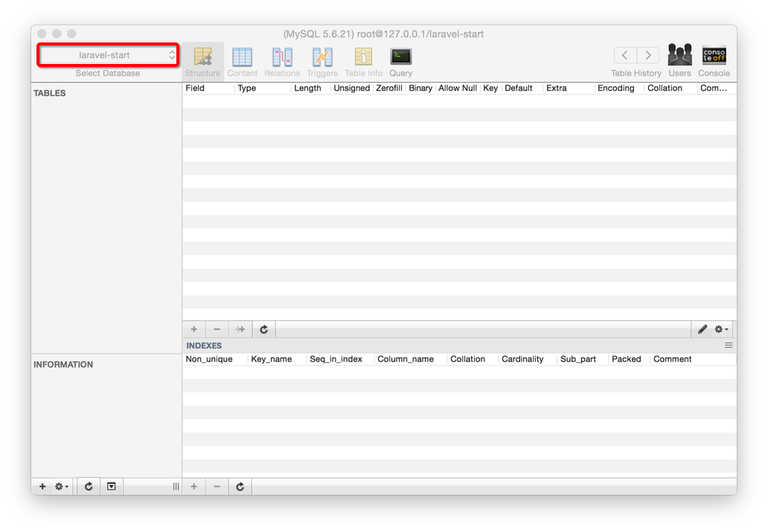
Task: Open the Relations view
Action: coord(282,61)
